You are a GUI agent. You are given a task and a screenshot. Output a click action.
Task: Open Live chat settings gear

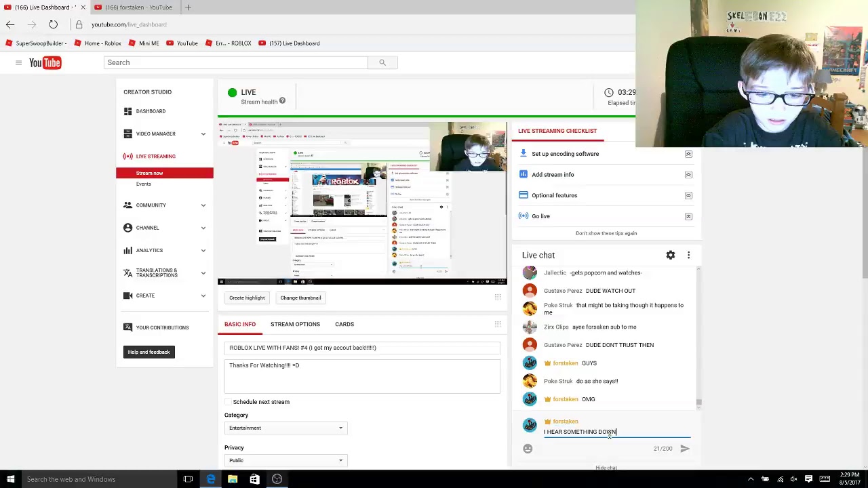[x=670, y=255]
